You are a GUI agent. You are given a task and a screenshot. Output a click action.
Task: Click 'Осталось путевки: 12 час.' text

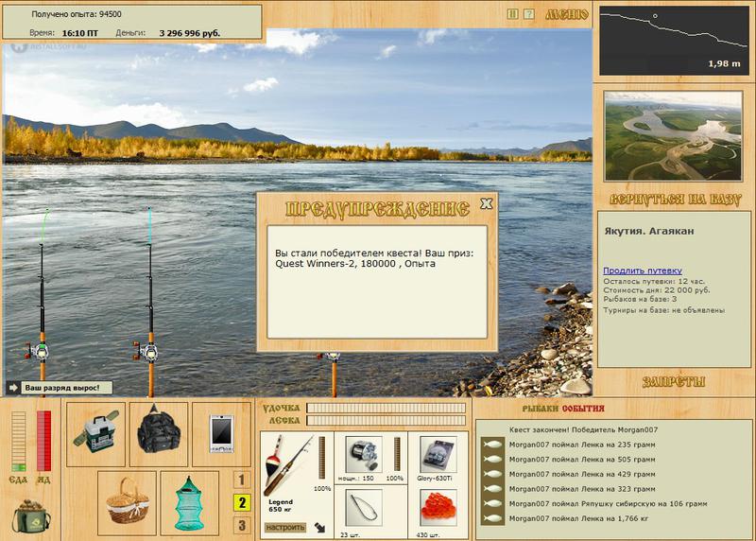pyautogui.click(x=654, y=281)
